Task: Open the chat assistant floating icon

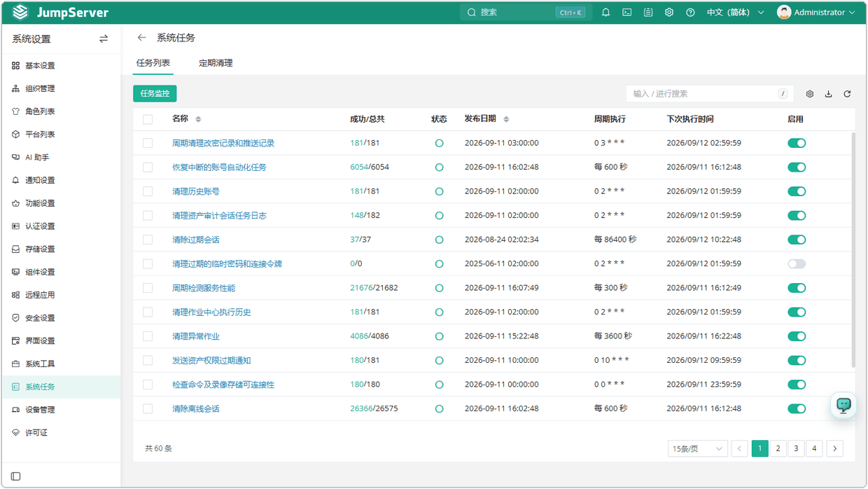Action: click(843, 406)
